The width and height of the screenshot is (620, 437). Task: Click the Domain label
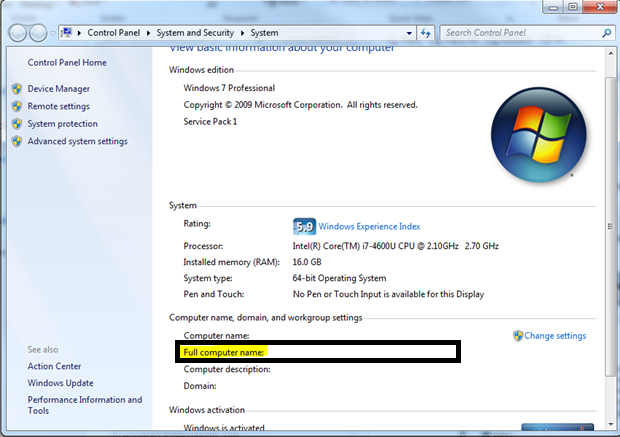[x=200, y=386]
